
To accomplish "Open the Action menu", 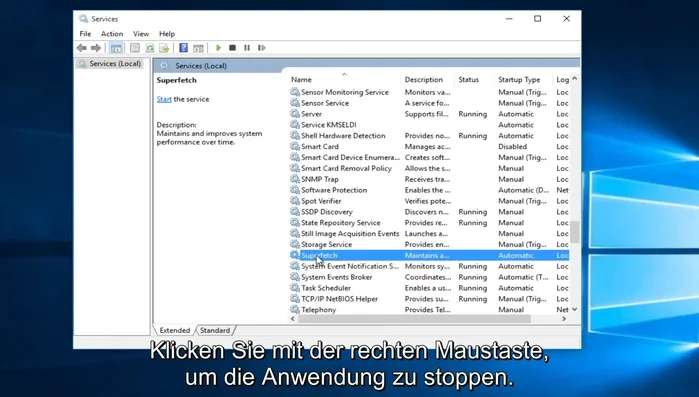I will 112,34.
